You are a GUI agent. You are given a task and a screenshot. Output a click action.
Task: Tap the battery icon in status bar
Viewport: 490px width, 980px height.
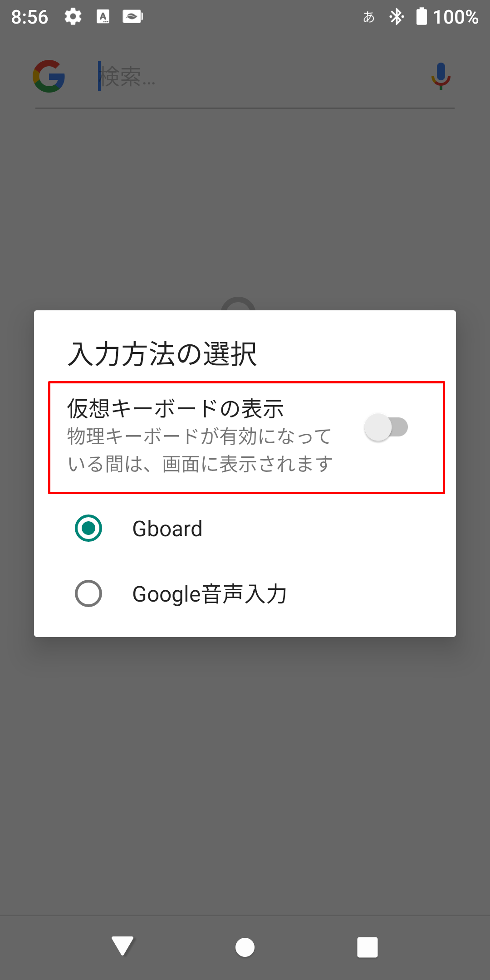coord(421,16)
